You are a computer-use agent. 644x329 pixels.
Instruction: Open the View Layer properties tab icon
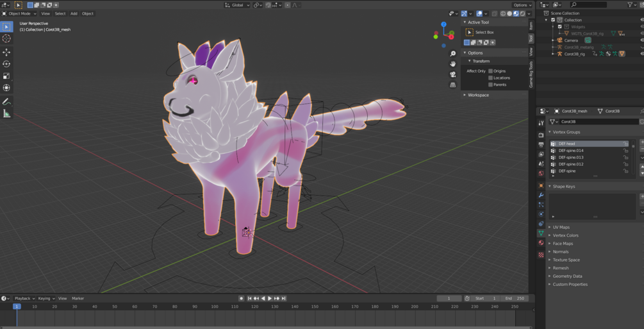[541, 154]
